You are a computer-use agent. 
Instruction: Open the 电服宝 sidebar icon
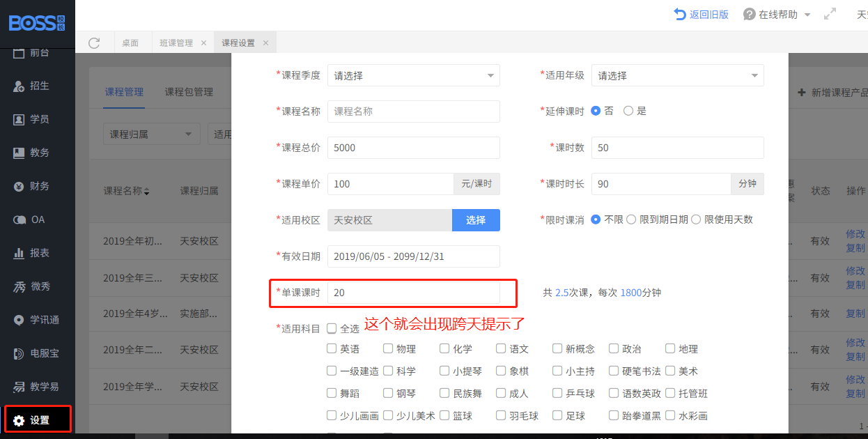(19, 353)
